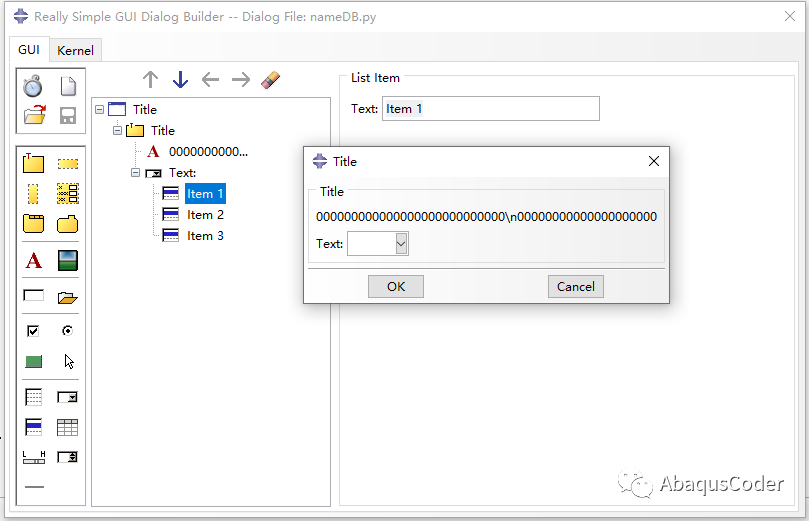809x521 pixels.
Task: Switch to the GUI tab
Action: click(x=29, y=50)
